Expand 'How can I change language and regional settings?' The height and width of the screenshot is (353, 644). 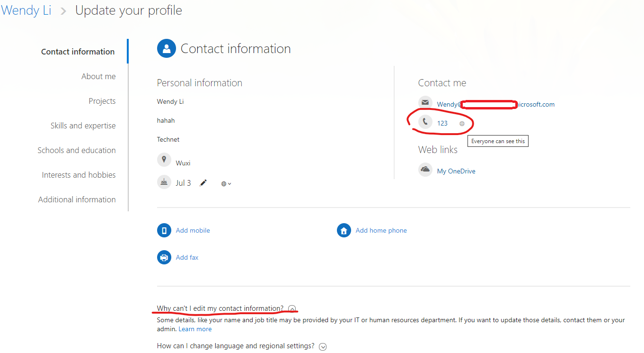[x=323, y=346]
